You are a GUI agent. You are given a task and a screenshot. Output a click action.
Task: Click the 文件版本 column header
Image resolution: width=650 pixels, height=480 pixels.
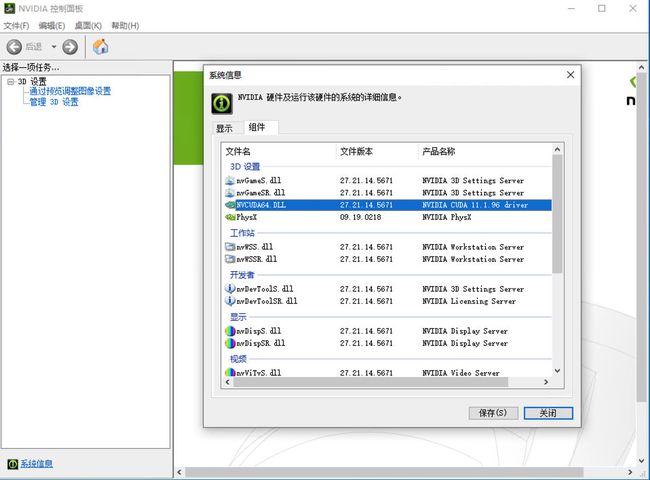tap(377, 151)
